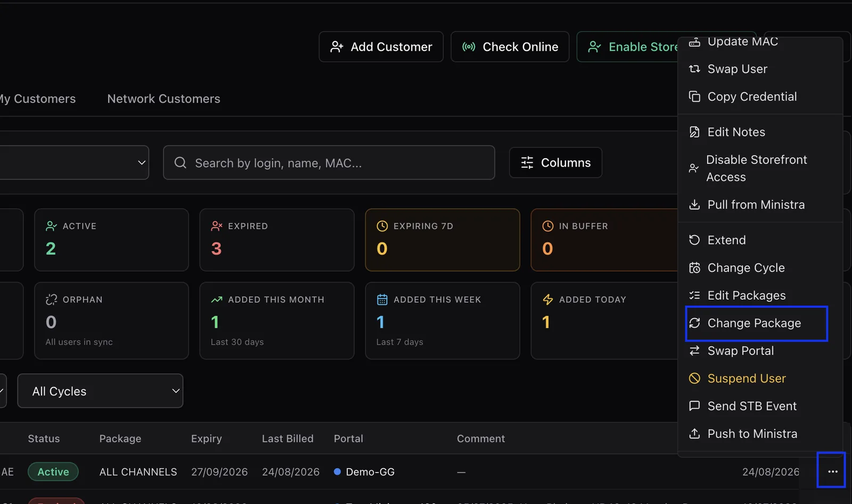Click the Status column header
Screen dimensions: 852x504
click(44, 439)
